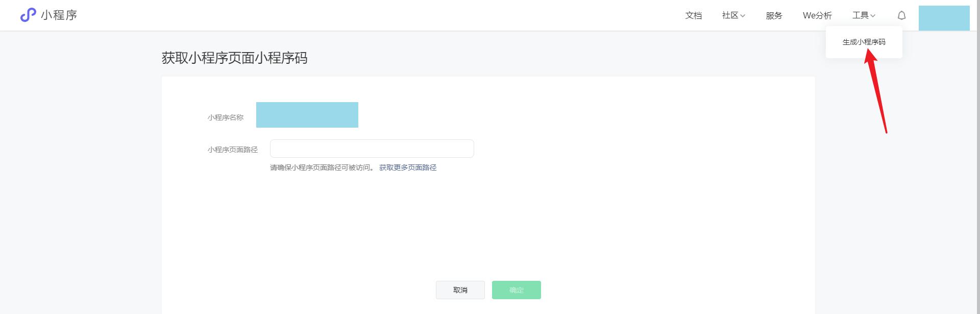Click the 获取小程序页面小程序码 page heading
Screen dimensions: 980x314
coord(234,58)
